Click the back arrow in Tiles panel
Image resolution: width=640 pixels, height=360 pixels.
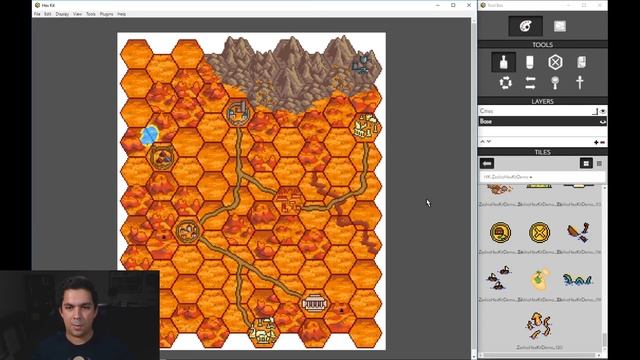487,163
